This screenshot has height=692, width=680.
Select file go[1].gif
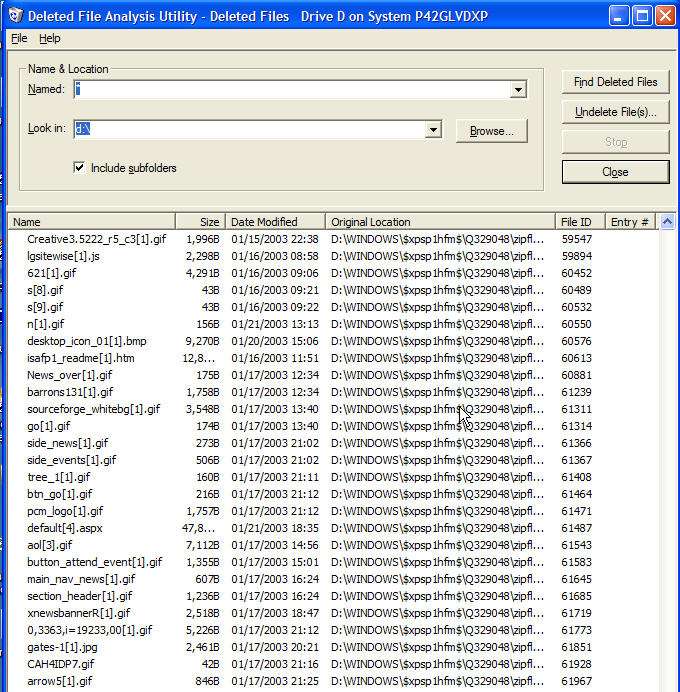49,426
